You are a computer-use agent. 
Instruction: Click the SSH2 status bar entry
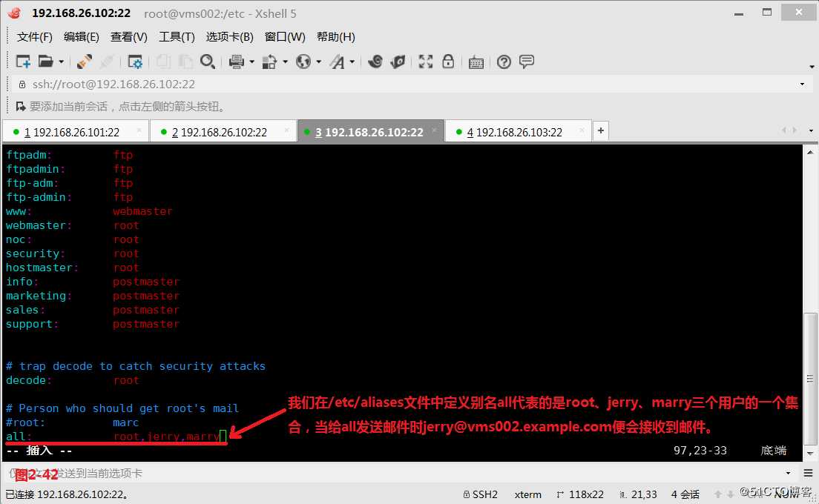[481, 494]
